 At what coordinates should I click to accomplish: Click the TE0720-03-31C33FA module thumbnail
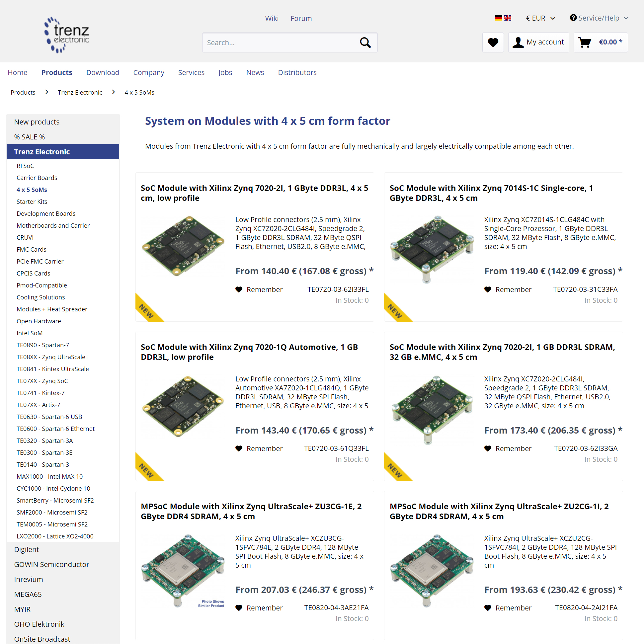point(432,249)
